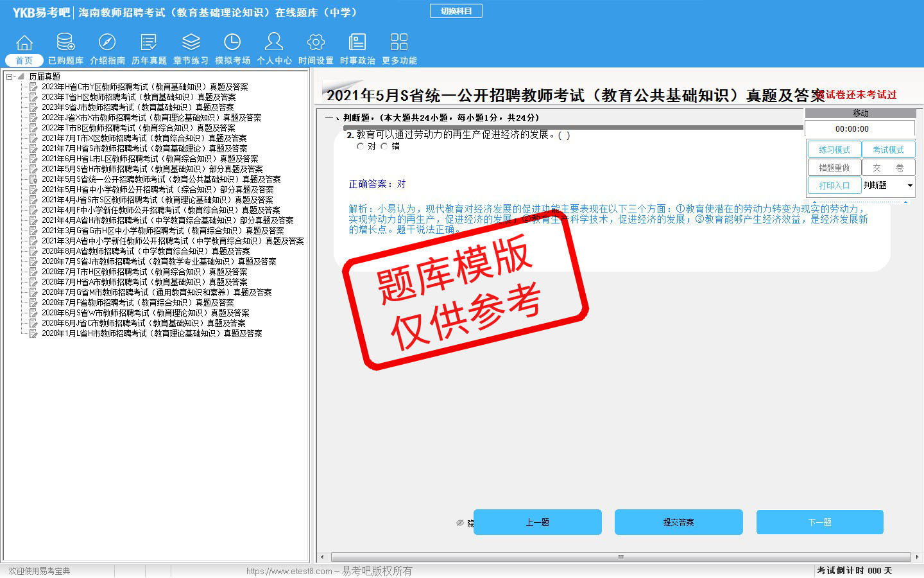Open 2020年1月L省H市教师招聘考试 paper
The height and width of the screenshot is (578, 924).
151,333
